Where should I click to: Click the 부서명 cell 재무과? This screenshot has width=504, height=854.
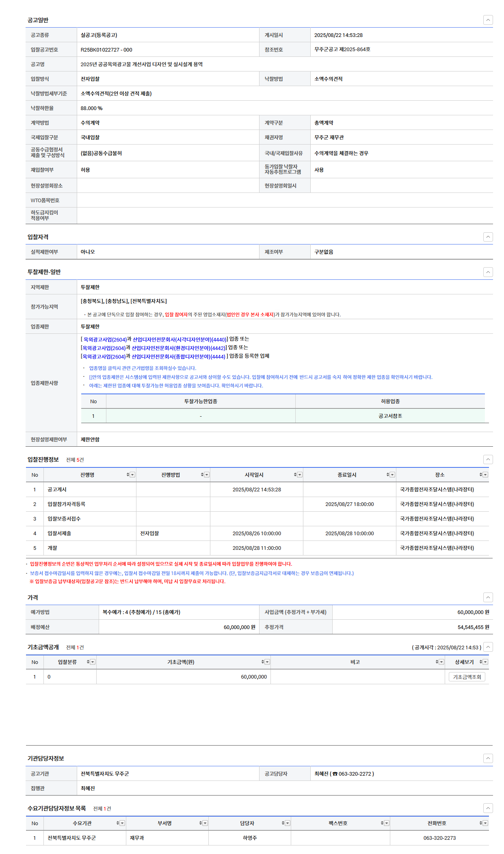point(137,838)
